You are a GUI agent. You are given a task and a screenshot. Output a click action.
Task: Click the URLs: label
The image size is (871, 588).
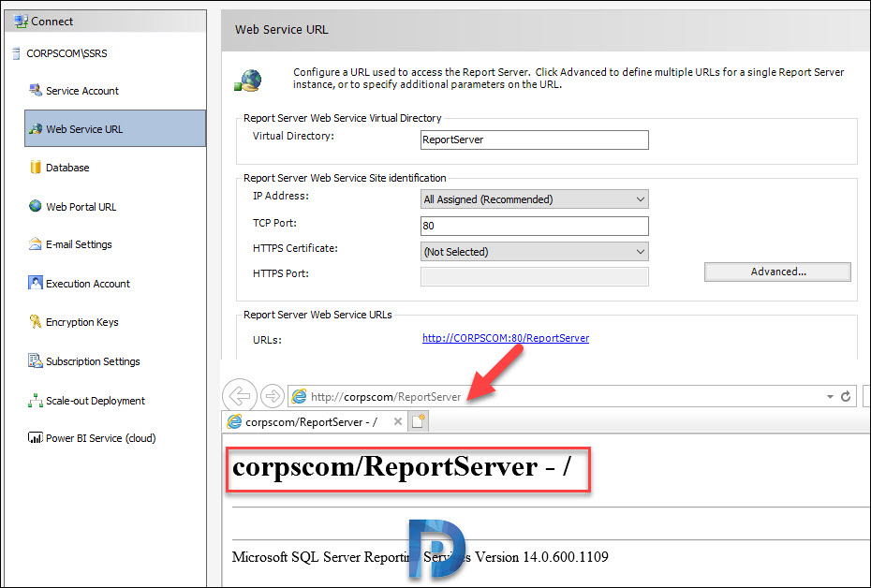pyautogui.click(x=267, y=340)
